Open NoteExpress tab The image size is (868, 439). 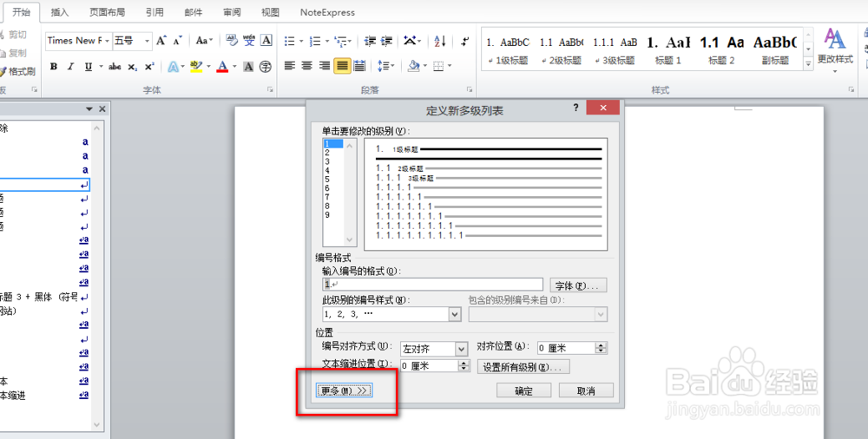point(327,12)
